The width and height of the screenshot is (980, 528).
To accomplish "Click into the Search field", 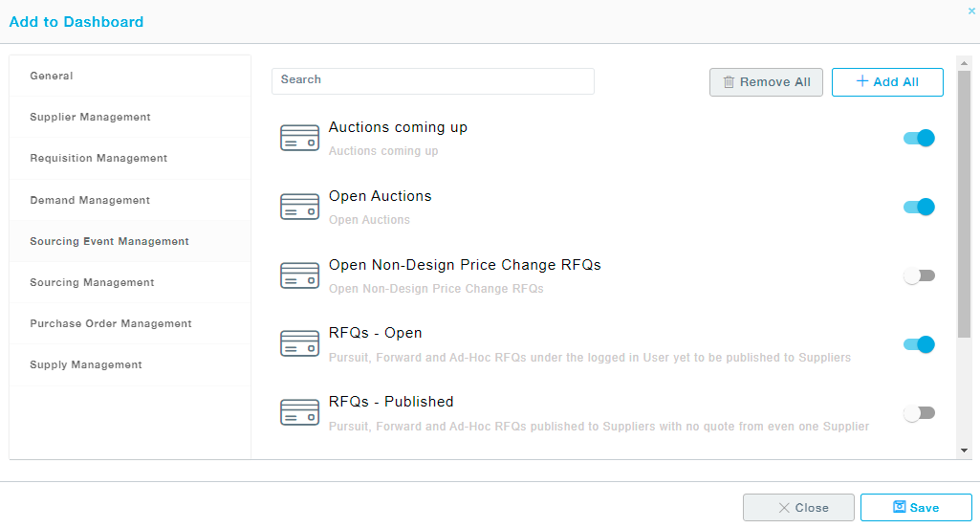I will pyautogui.click(x=432, y=80).
